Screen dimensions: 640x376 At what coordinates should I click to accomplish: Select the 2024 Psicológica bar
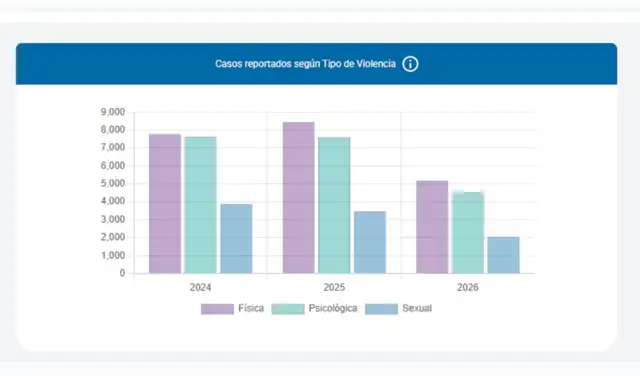tap(200, 205)
